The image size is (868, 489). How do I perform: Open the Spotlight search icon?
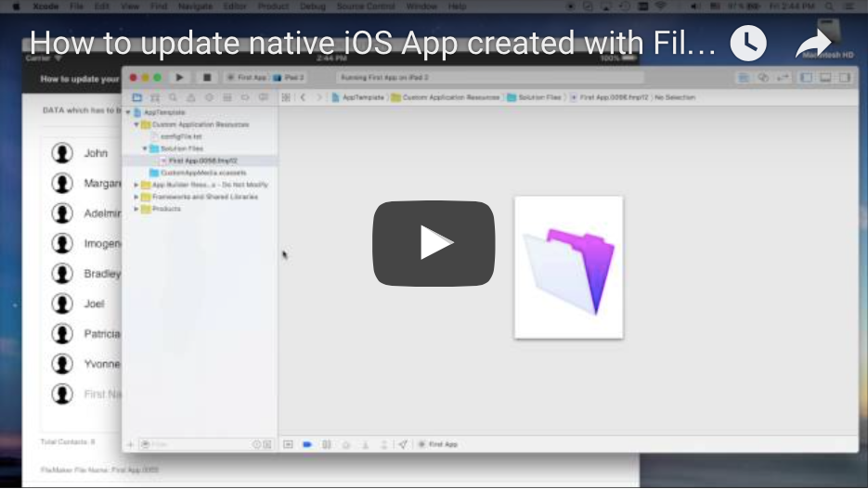tap(829, 6)
